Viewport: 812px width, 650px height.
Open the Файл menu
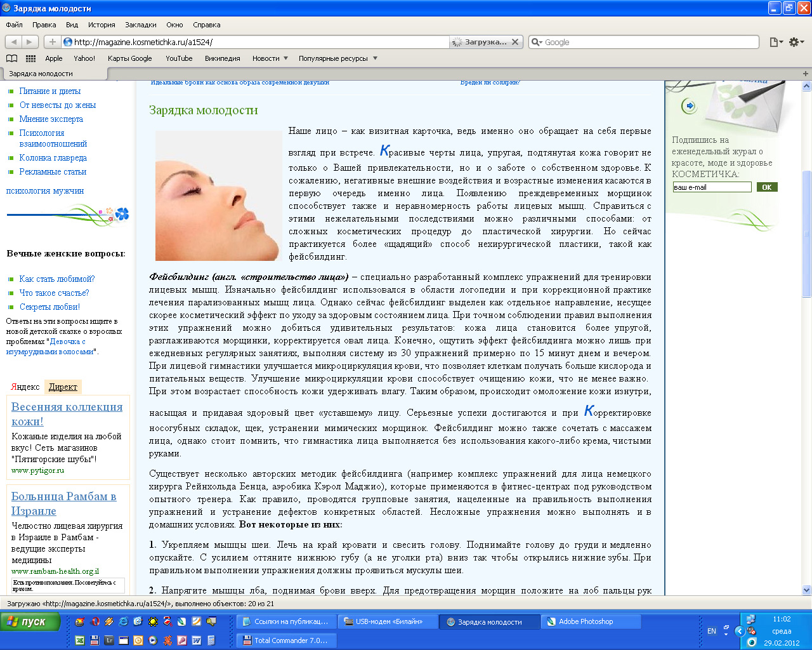14,25
